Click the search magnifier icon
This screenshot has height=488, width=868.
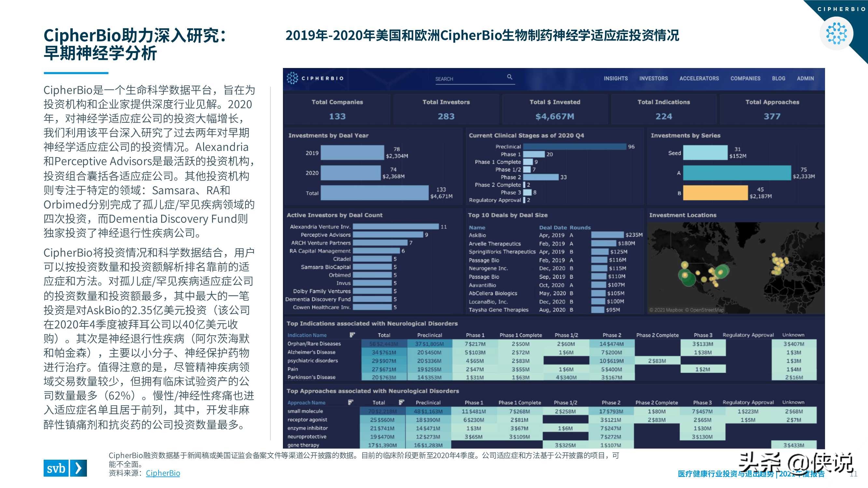(510, 77)
